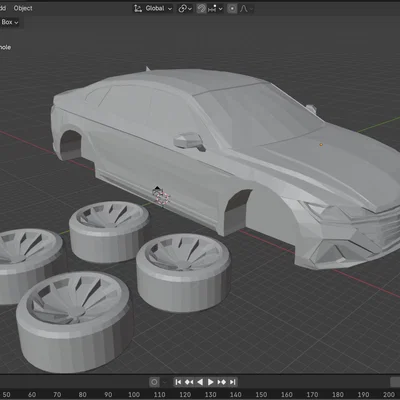This screenshot has width=400, height=400.
Task: Open the Object menu in viewport header
Action: 23,8
